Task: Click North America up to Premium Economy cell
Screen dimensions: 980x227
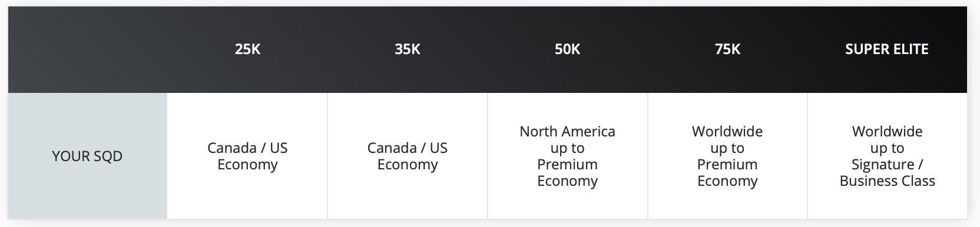Action: 567,156
